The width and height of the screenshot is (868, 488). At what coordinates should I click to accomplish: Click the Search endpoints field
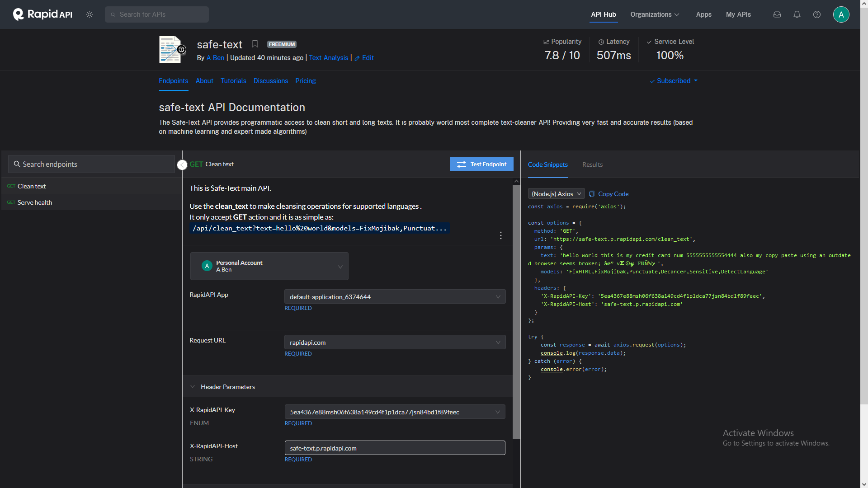point(92,164)
